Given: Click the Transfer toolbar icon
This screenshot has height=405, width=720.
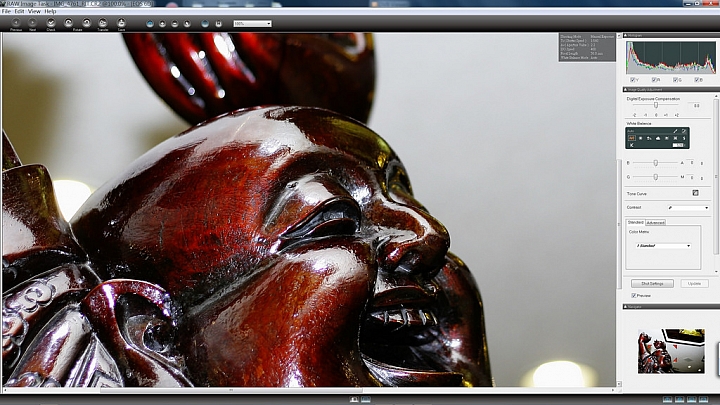Looking at the screenshot, I should pos(103,23).
